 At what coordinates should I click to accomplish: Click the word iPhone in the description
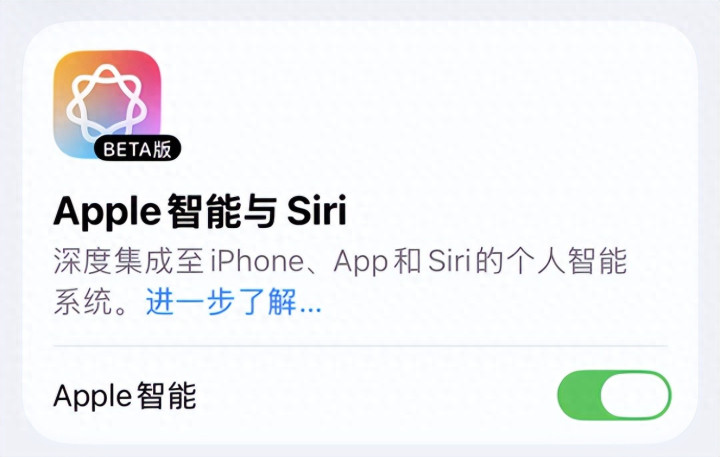[x=257, y=261]
